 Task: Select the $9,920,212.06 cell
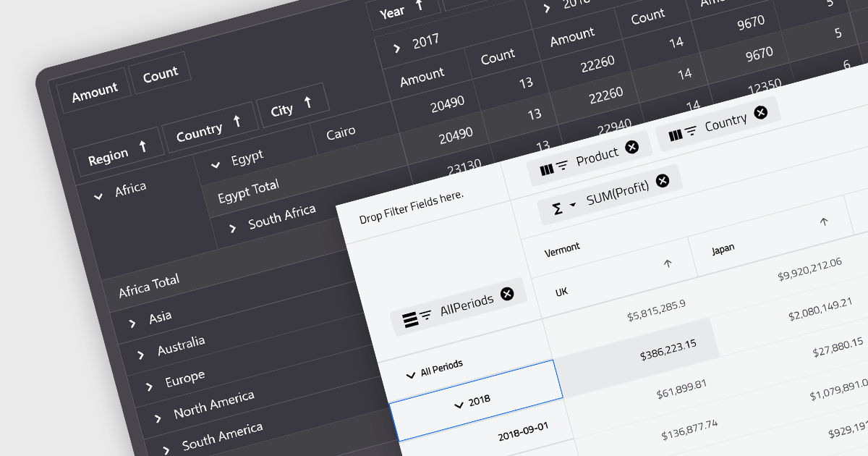tap(809, 269)
